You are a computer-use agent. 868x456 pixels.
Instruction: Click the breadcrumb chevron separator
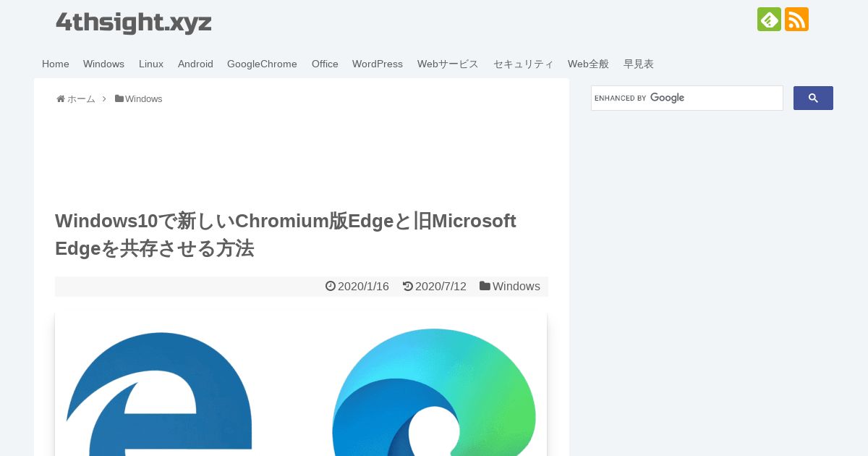(x=104, y=99)
